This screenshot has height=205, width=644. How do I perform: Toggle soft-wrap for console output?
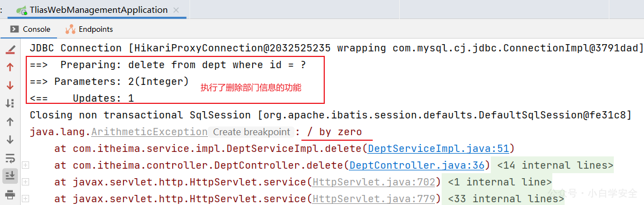(x=10, y=158)
